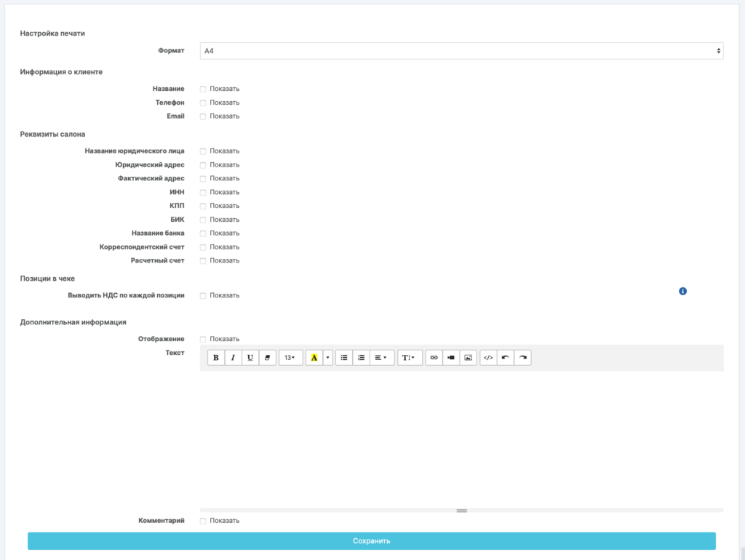Image resolution: width=745 pixels, height=560 pixels.
Task: Toggle Показать checkbox for Комментарий
Action: tap(203, 521)
